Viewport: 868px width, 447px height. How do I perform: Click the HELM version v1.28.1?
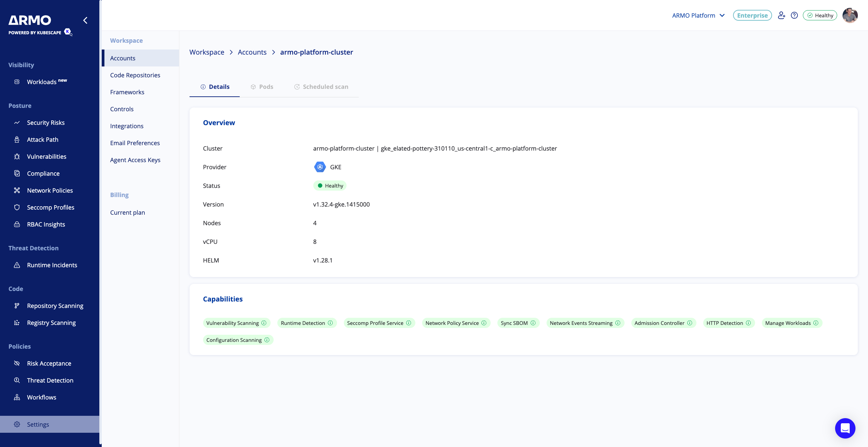click(323, 260)
